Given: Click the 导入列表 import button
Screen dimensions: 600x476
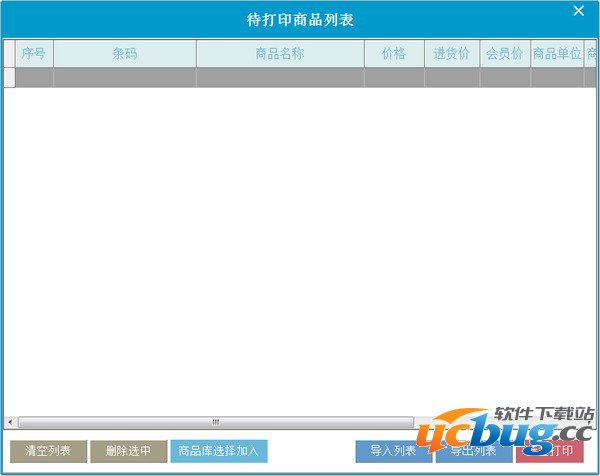Looking at the screenshot, I should point(393,451).
